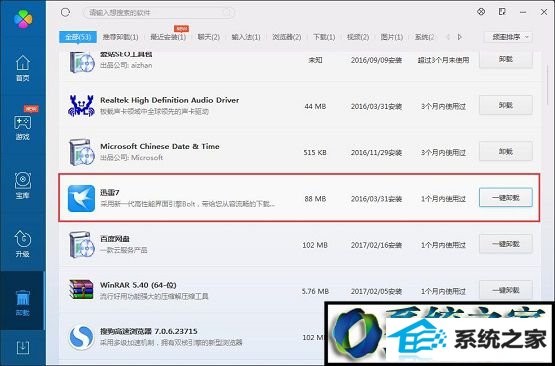Click the 迅雷7 bird icon

[x=81, y=198]
